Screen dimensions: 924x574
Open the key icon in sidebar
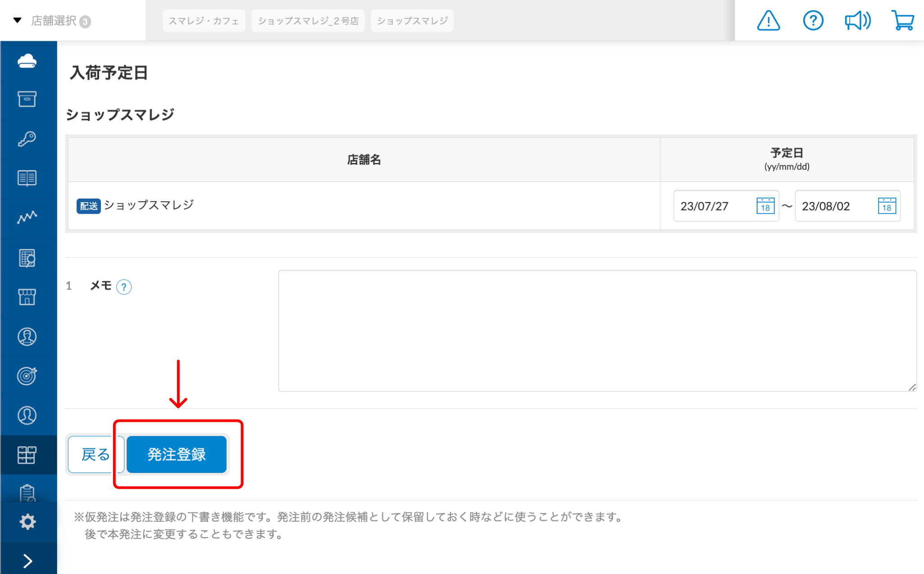[27, 139]
